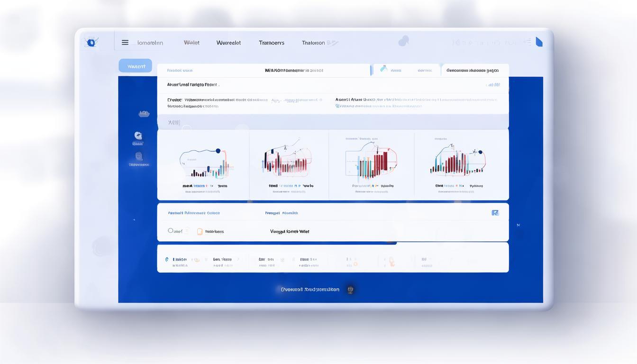637x364 pixels.
Task: Select the circle radio option in filter row
Action: pos(171,231)
